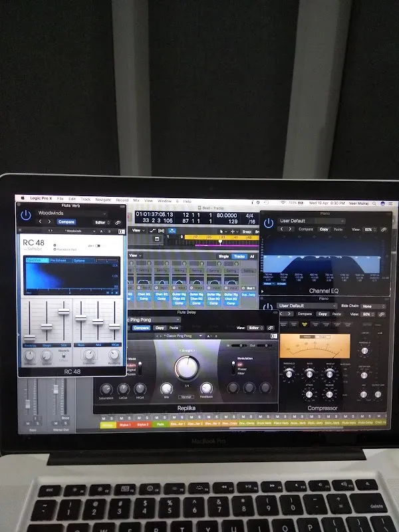The image size is (399, 532).
Task: Open the Woodwinds preset dropdown
Action: [72, 213]
